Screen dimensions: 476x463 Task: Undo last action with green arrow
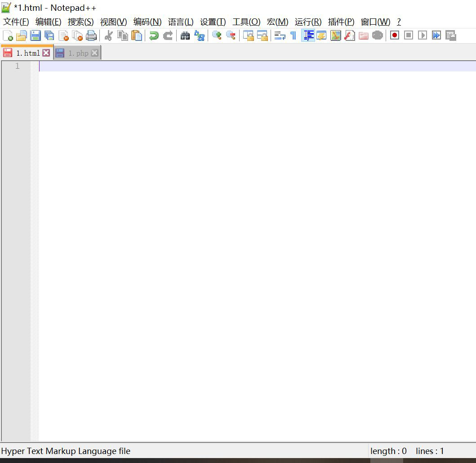coord(154,36)
